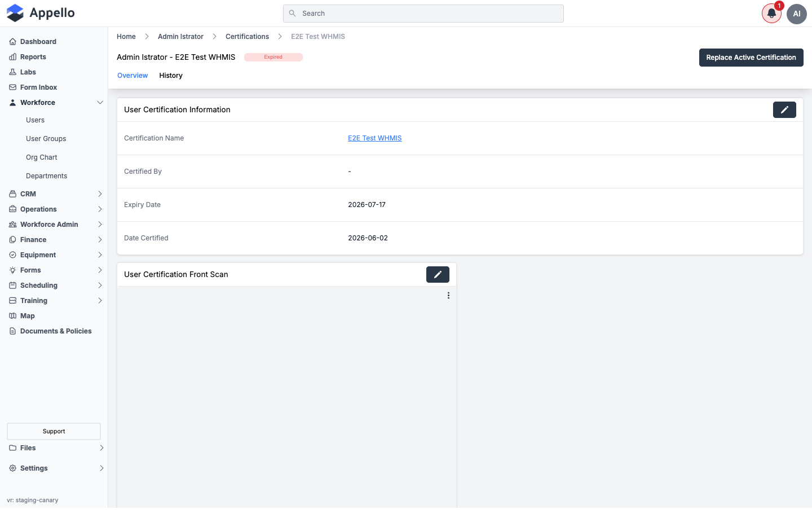
Task: Click the AI user avatar
Action: [797, 14]
